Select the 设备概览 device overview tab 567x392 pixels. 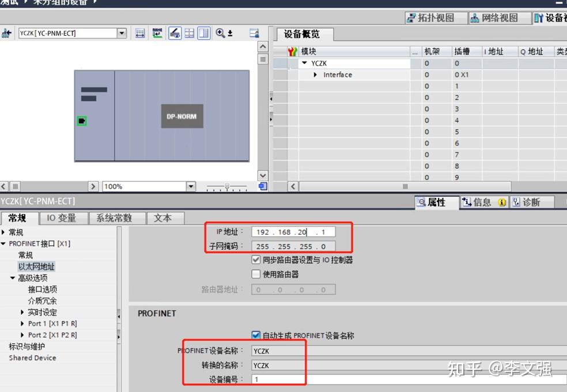(305, 35)
